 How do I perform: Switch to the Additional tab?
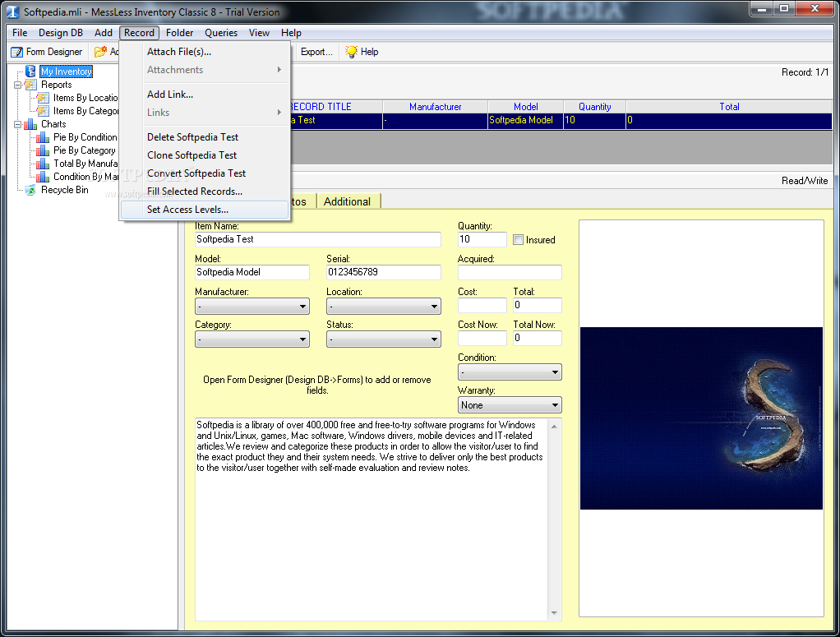[x=348, y=201]
